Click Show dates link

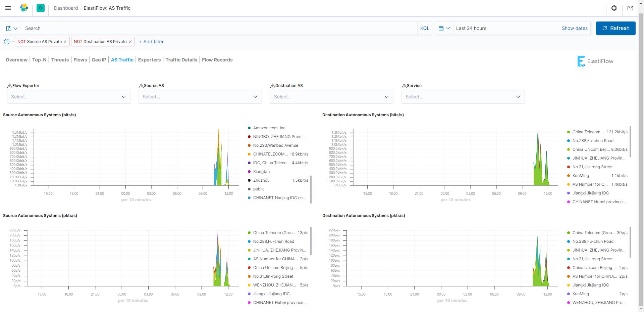575,28
